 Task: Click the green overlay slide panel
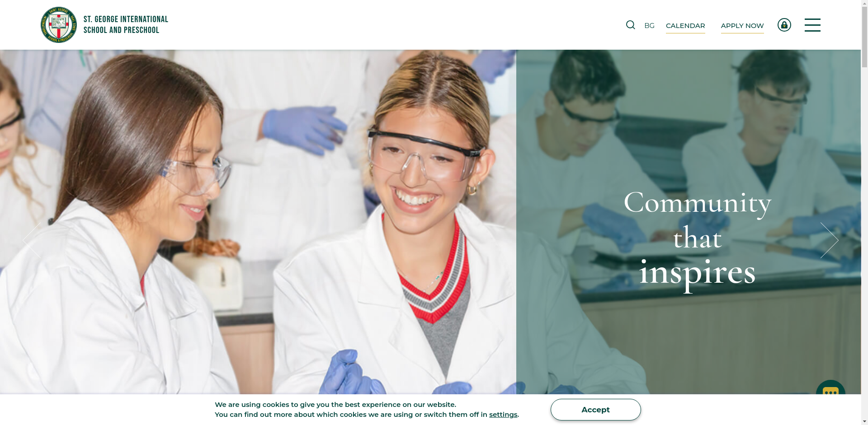tap(689, 221)
